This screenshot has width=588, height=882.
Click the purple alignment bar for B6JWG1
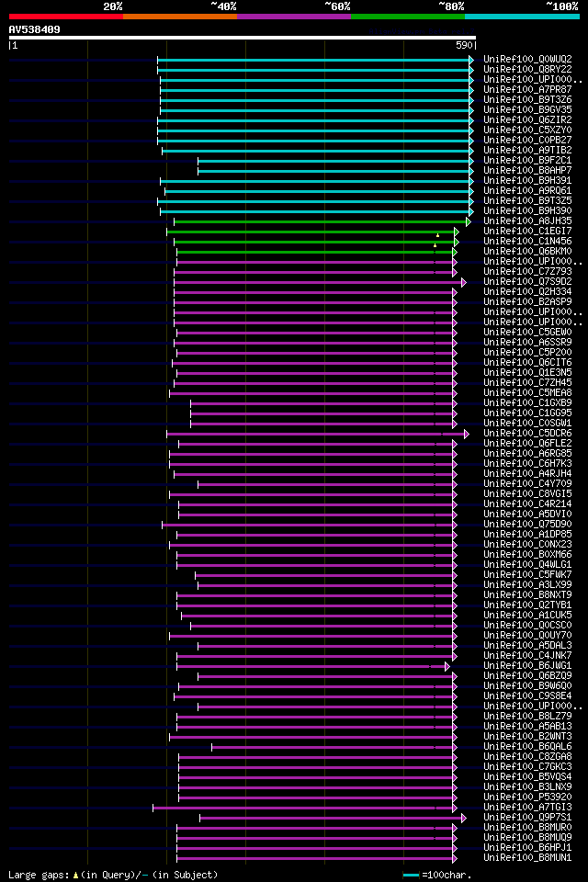[313, 667]
